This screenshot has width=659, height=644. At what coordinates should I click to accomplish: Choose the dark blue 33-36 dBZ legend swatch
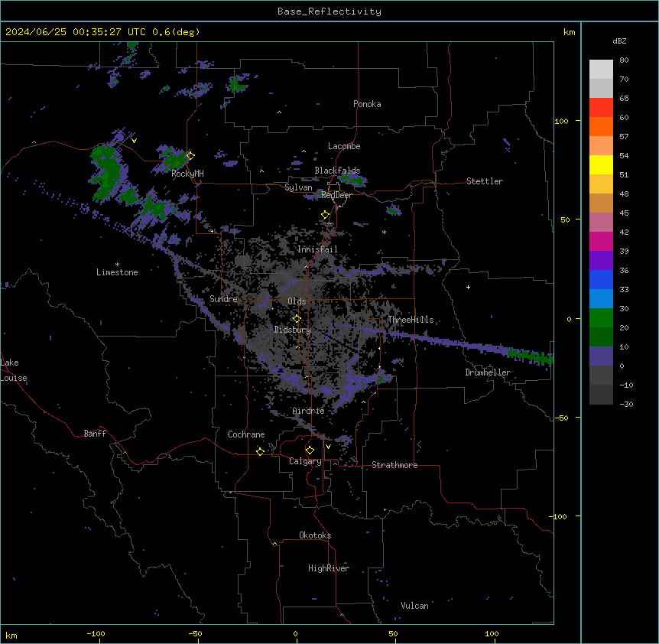click(601, 279)
